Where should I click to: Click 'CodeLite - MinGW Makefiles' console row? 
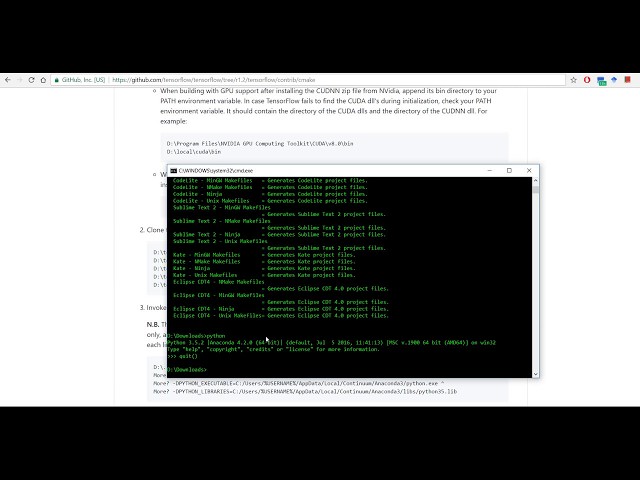(270, 180)
